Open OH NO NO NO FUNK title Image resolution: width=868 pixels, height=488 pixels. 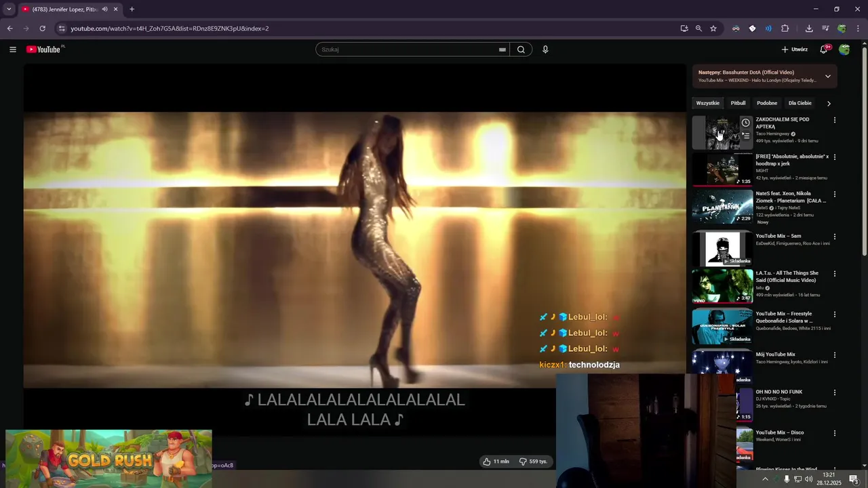(x=779, y=392)
